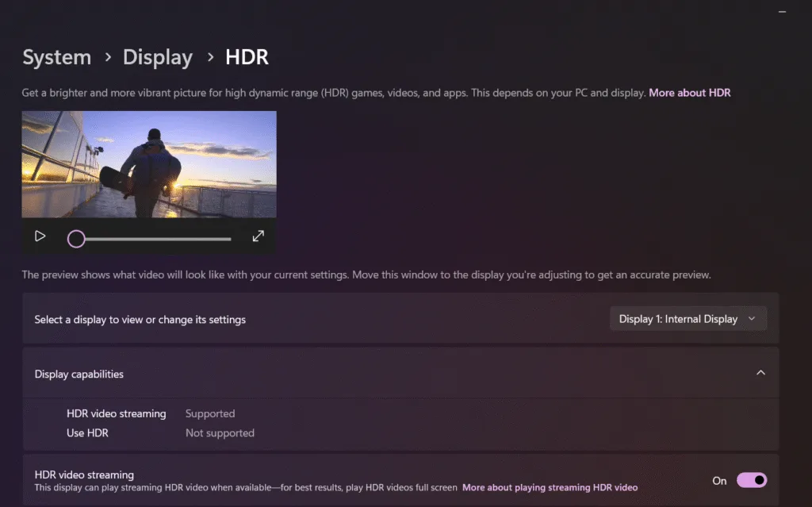Click the Display capabilities section header
Screen dimensions: 812x507
(x=79, y=374)
